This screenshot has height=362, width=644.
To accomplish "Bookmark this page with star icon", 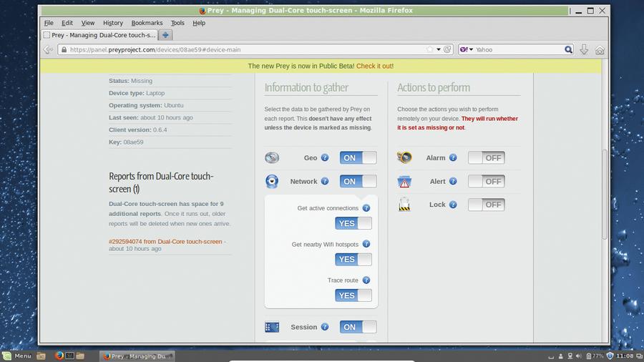I will tap(429, 49).
